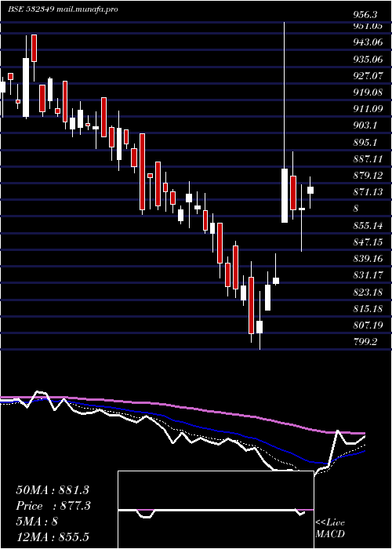Click the 823.18 price axis label
392x549 pixels.
click(368, 293)
